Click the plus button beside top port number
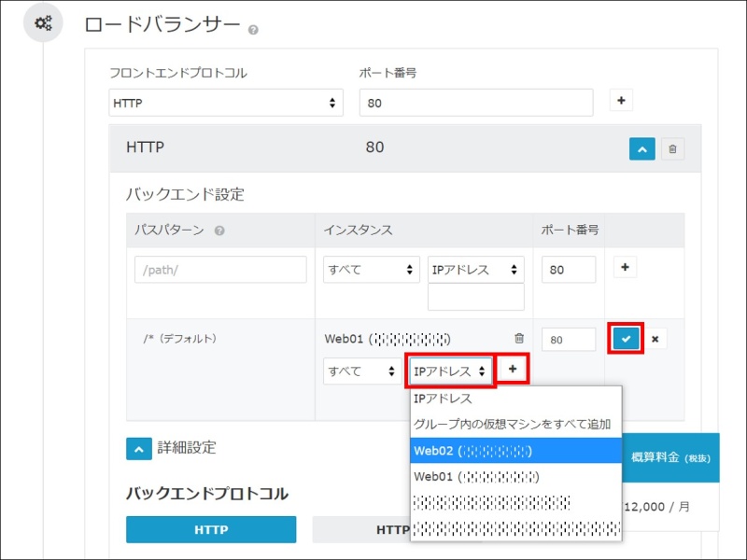This screenshot has width=747, height=560. tap(622, 101)
